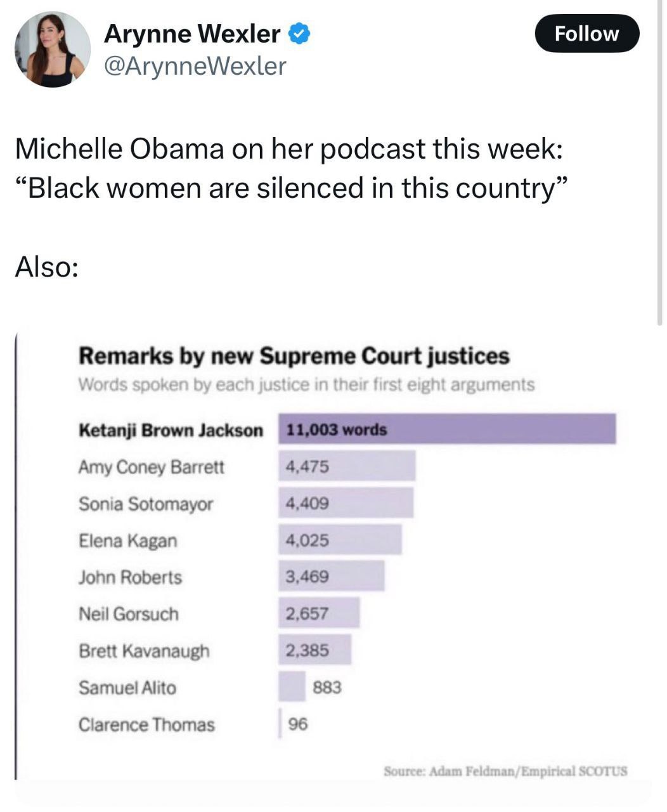Click the Clarence Thomas name label
Viewport: 667px width, 812px height.
[146, 724]
